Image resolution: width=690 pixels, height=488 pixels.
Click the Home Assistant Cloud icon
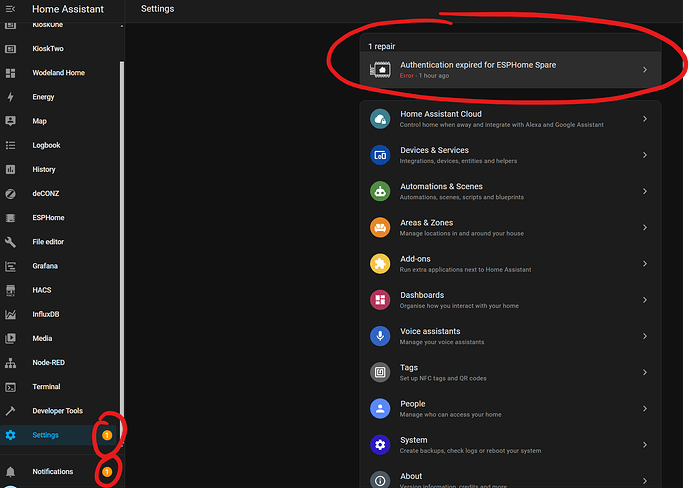click(380, 119)
